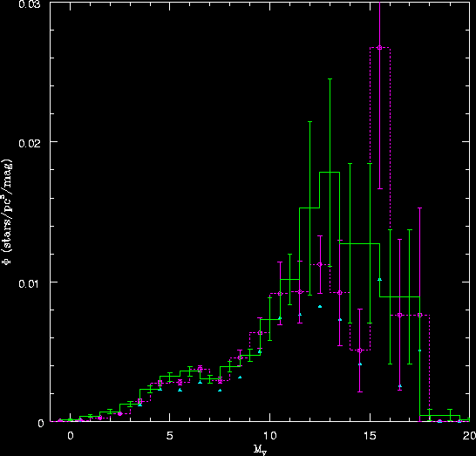Click the top of the green histogram peak
The width and height of the screenshot is (476, 456).
point(330,172)
